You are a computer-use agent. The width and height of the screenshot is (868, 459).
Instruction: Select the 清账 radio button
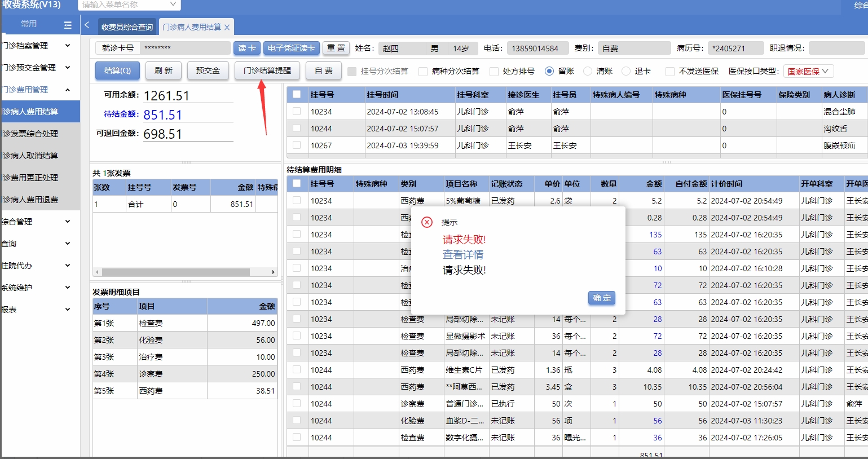588,72
